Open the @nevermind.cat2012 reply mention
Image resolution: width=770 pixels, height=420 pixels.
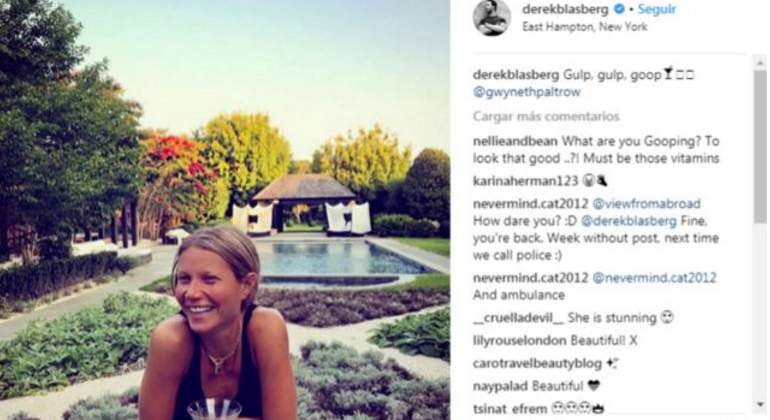654,278
